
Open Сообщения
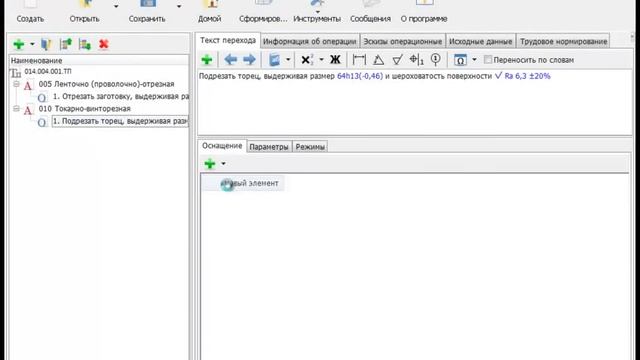click(x=370, y=12)
